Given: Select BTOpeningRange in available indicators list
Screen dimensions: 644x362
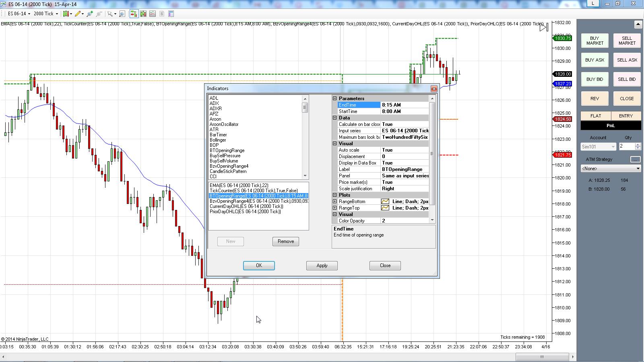Looking at the screenshot, I should pos(227,150).
